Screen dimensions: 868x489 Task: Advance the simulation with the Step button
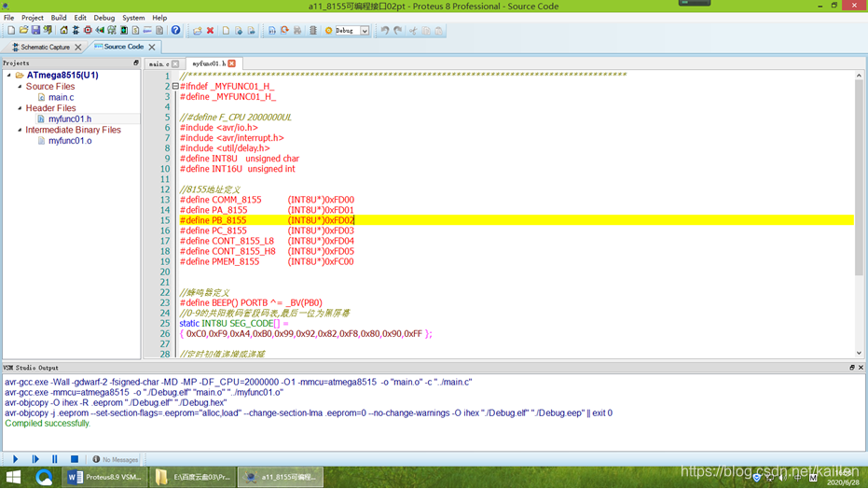pos(35,459)
